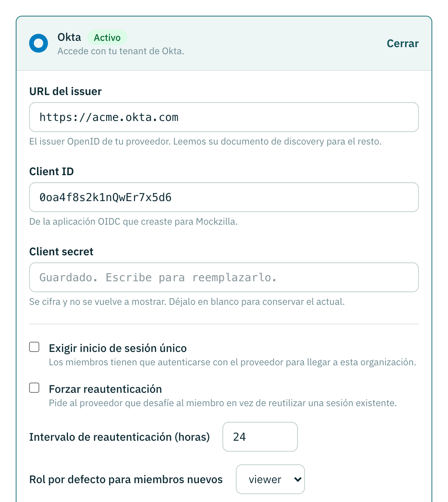Click the 'Exigir inicio de sesión único' label
The height and width of the screenshot is (502, 448).
[118, 348]
